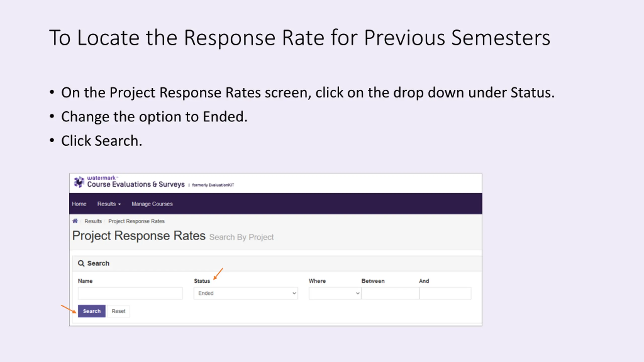Click the magnifier icon beside Search heading
The width and height of the screenshot is (644, 362).
click(81, 263)
